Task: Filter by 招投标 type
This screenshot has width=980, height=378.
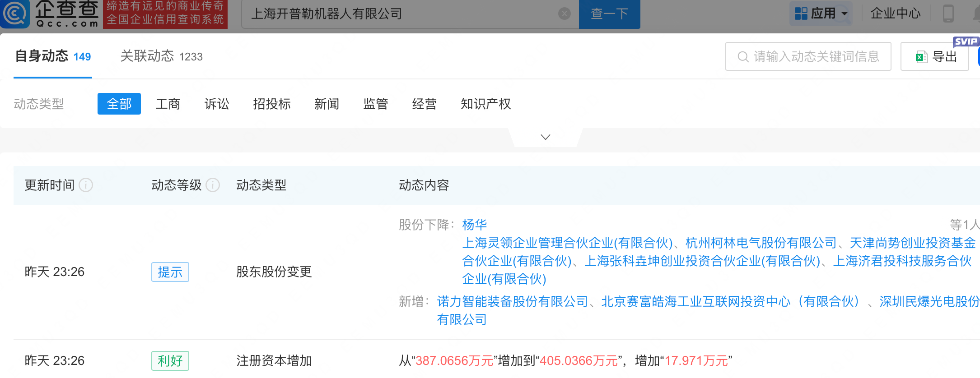Action: (x=271, y=104)
